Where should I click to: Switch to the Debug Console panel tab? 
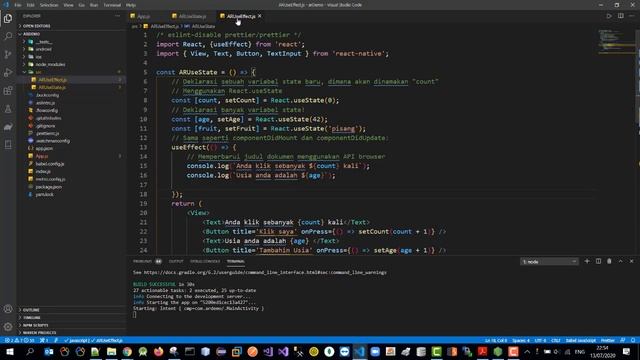tap(205, 261)
